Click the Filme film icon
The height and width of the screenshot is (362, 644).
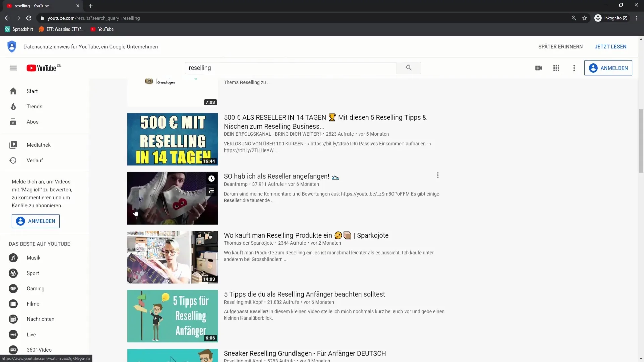point(13,304)
